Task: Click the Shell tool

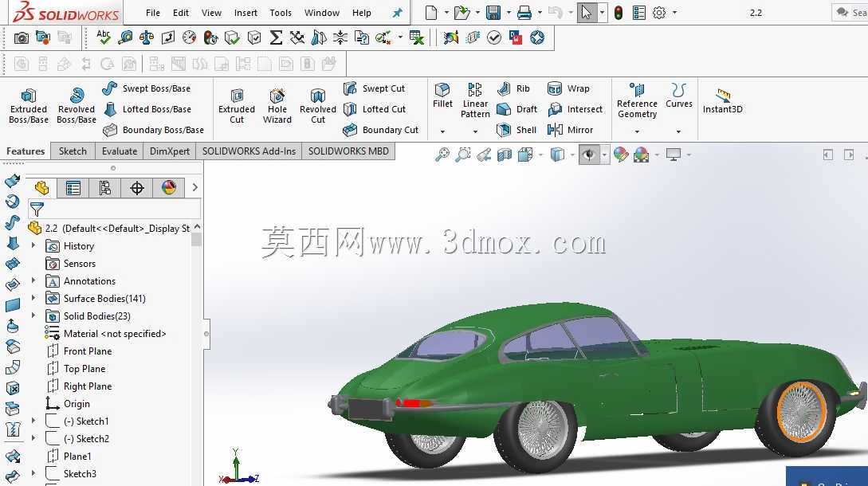Action: click(516, 130)
